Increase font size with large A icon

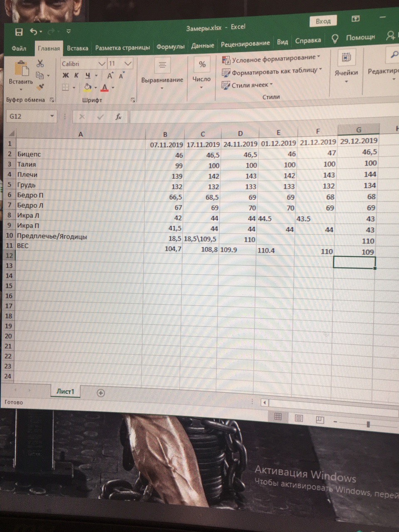tap(110, 76)
